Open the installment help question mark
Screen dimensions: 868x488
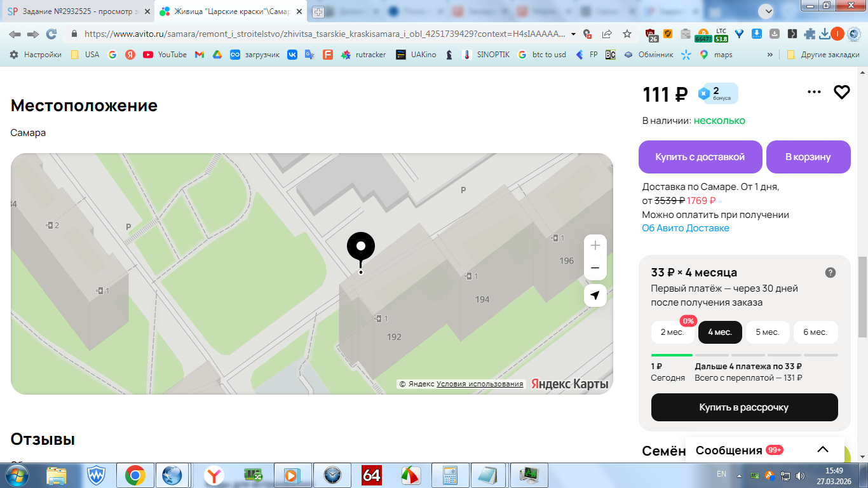pyautogui.click(x=831, y=273)
